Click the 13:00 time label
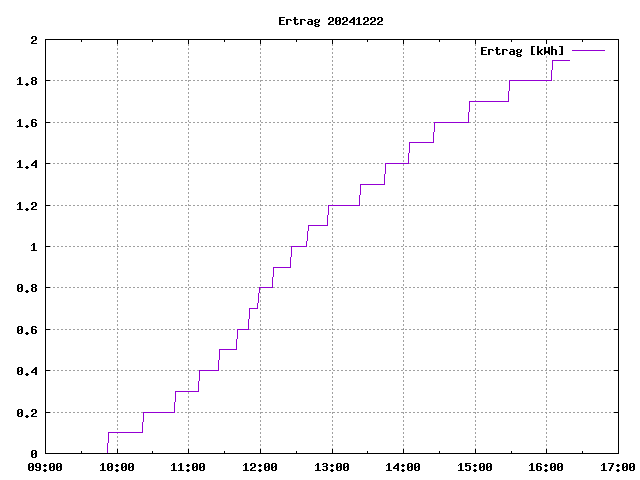Viewport: 640px width, 480px height. point(331,467)
